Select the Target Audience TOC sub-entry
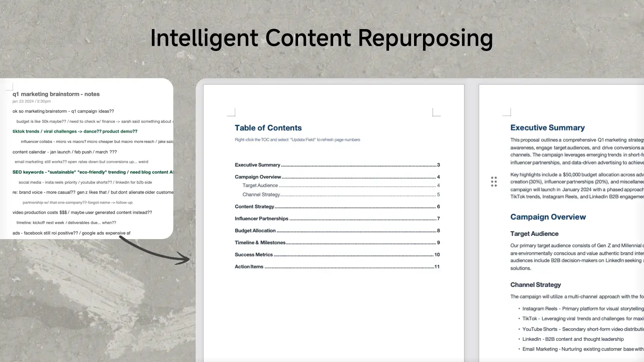The image size is (644, 362). click(260, 185)
